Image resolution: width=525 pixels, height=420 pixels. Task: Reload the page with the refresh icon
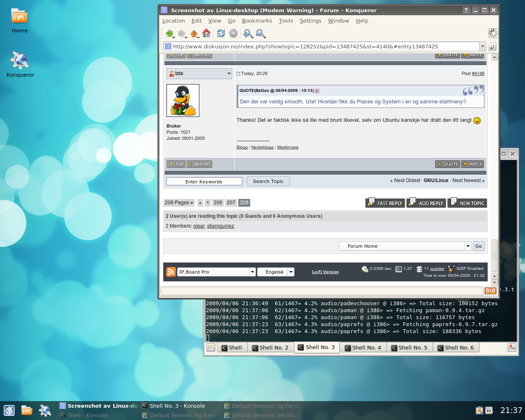pos(221,34)
